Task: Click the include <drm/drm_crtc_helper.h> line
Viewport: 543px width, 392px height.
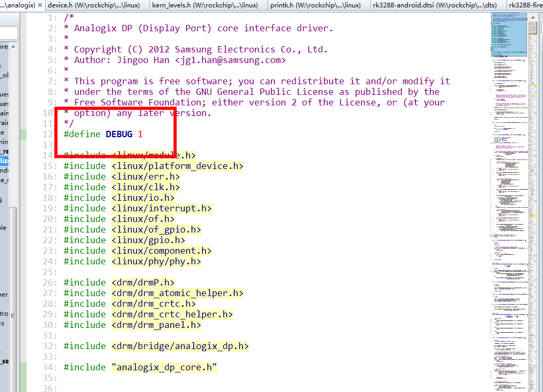Action: [x=148, y=315]
